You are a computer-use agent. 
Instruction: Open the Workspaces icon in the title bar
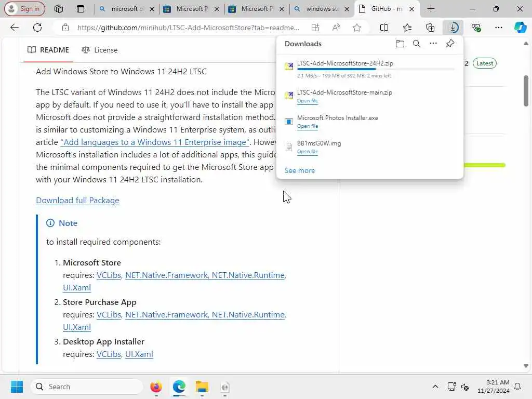point(59,9)
